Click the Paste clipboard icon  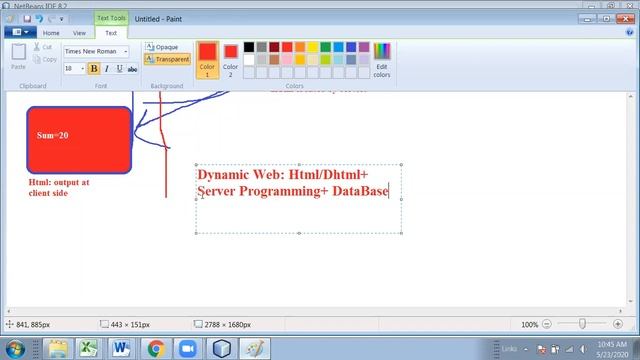(18, 52)
